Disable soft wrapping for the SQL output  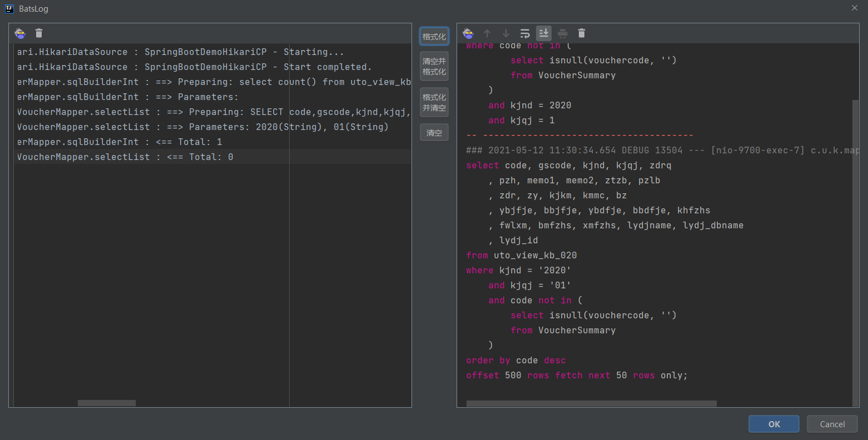click(x=524, y=33)
